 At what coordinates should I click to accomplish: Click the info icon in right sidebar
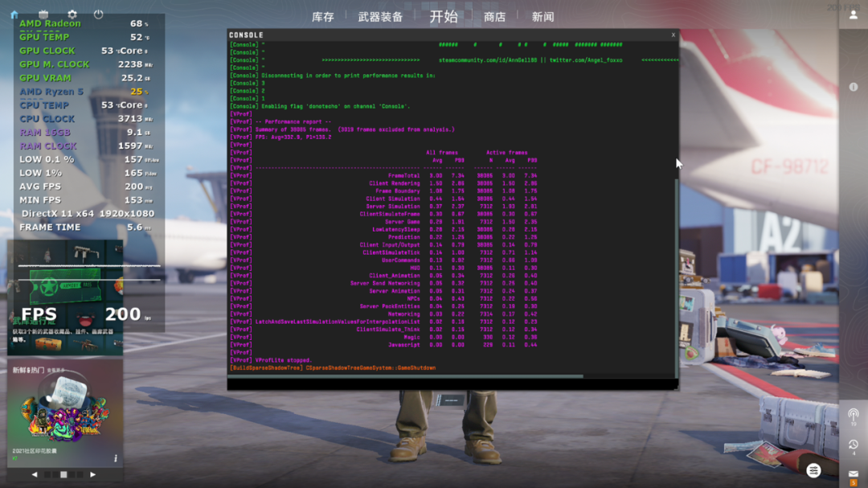(x=853, y=87)
